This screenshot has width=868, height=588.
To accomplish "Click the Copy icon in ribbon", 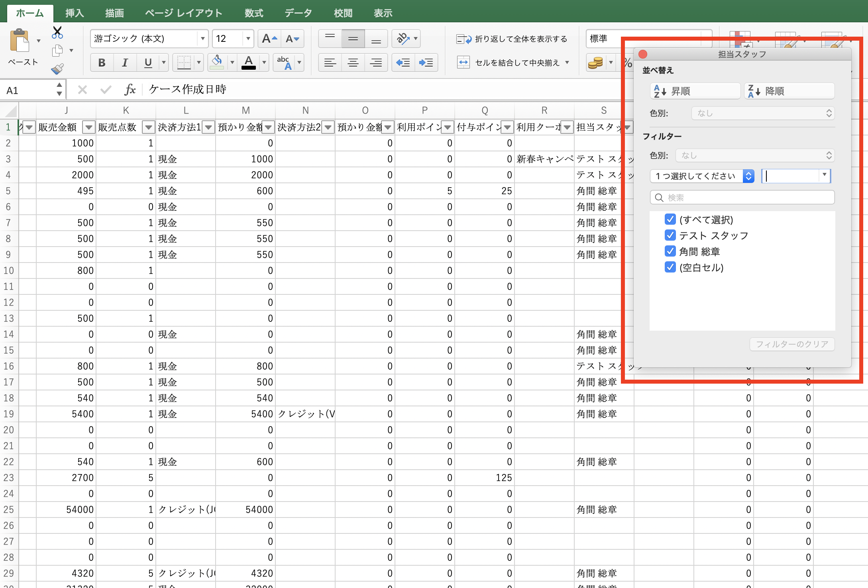I will tap(58, 51).
